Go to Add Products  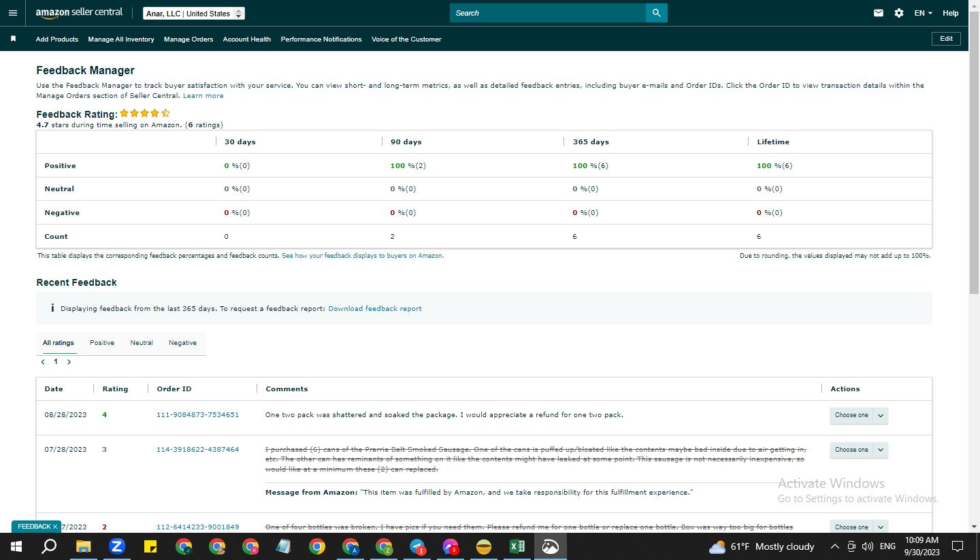tap(57, 39)
